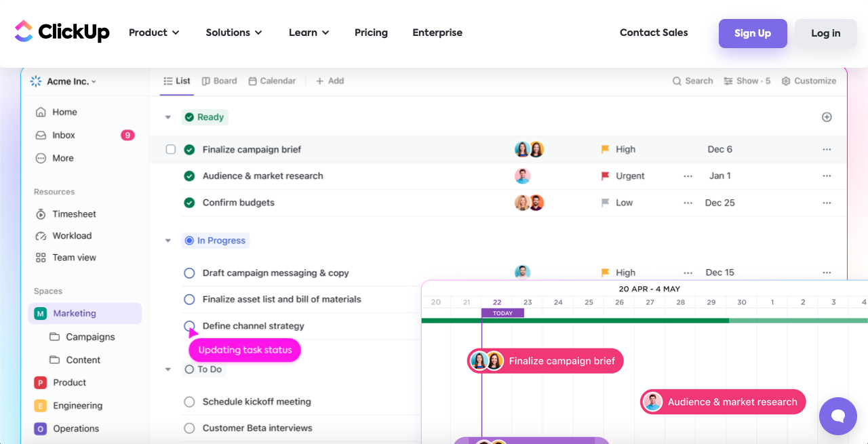
Task: Open Acme Inc. workspace switcher
Action: coord(63,81)
